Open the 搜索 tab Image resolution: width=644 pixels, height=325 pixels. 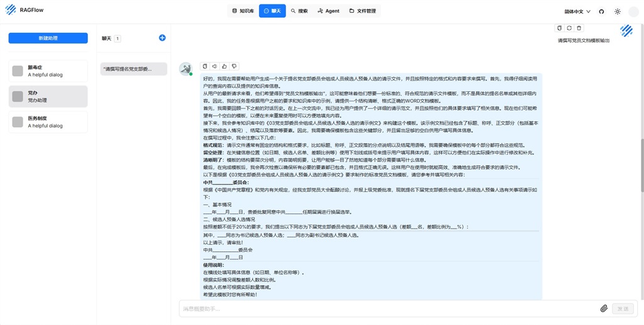point(299,11)
